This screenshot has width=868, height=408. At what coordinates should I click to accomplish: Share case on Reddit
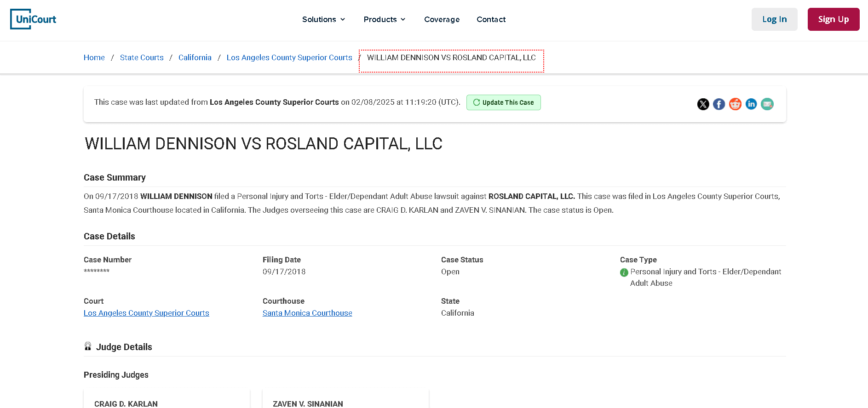pos(735,104)
